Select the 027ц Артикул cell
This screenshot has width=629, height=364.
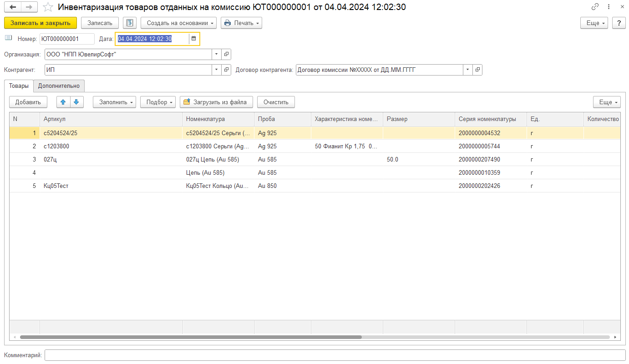point(111,160)
